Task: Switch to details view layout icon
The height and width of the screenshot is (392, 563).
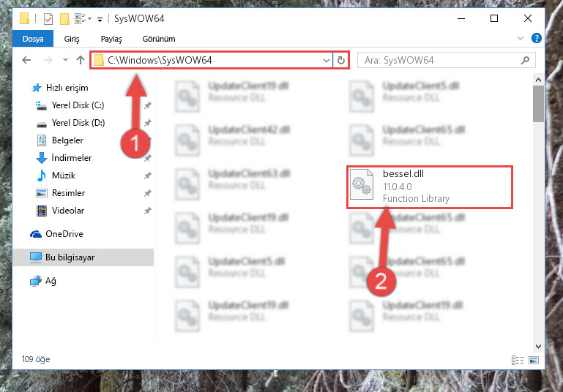Action: pos(518,360)
